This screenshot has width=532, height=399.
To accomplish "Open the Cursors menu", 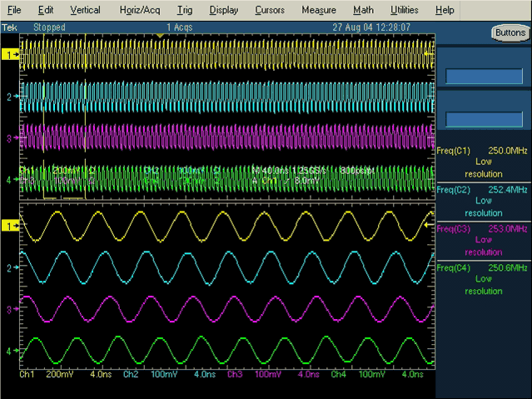I will (x=268, y=10).
